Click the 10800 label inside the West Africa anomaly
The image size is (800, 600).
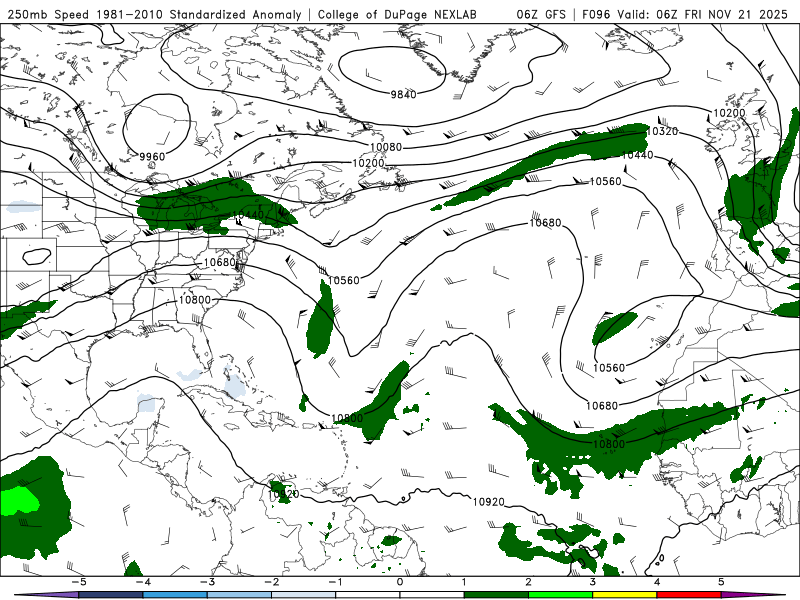(x=609, y=444)
